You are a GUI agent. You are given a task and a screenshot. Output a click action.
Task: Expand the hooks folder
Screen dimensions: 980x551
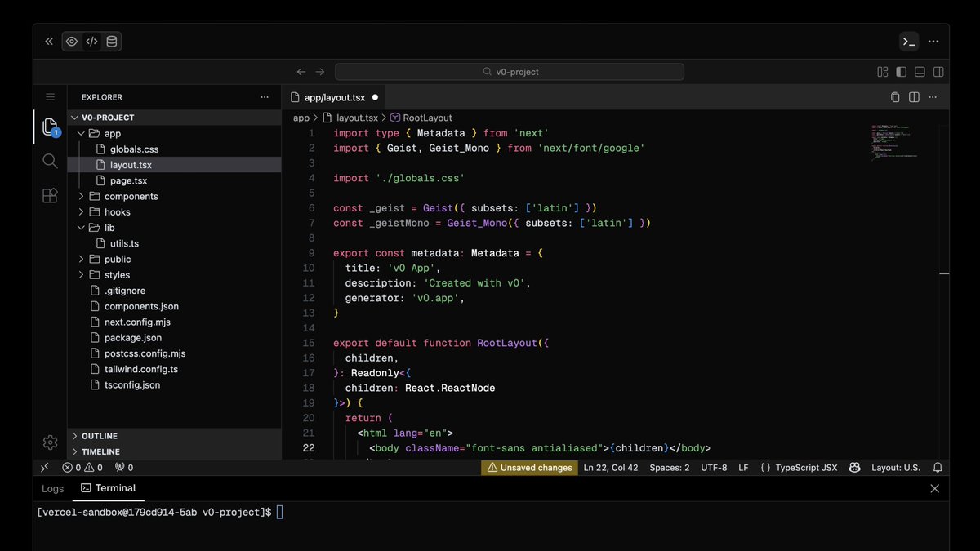[175, 212]
